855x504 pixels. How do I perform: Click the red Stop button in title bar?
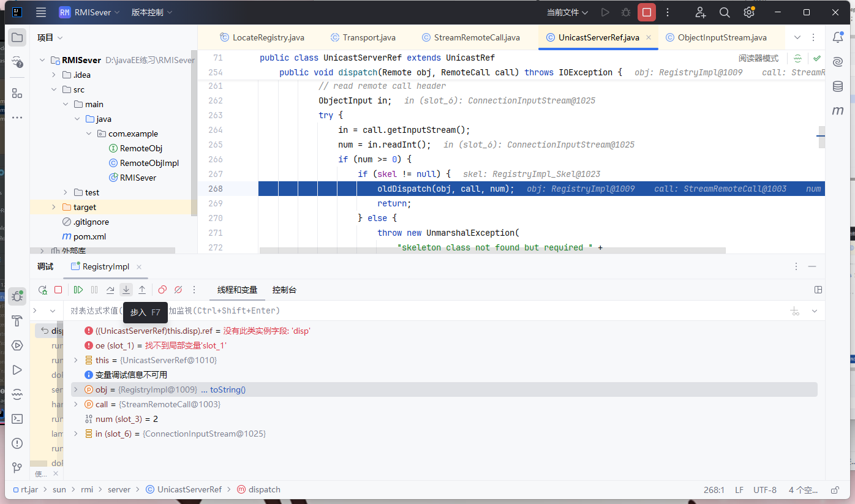coord(646,12)
